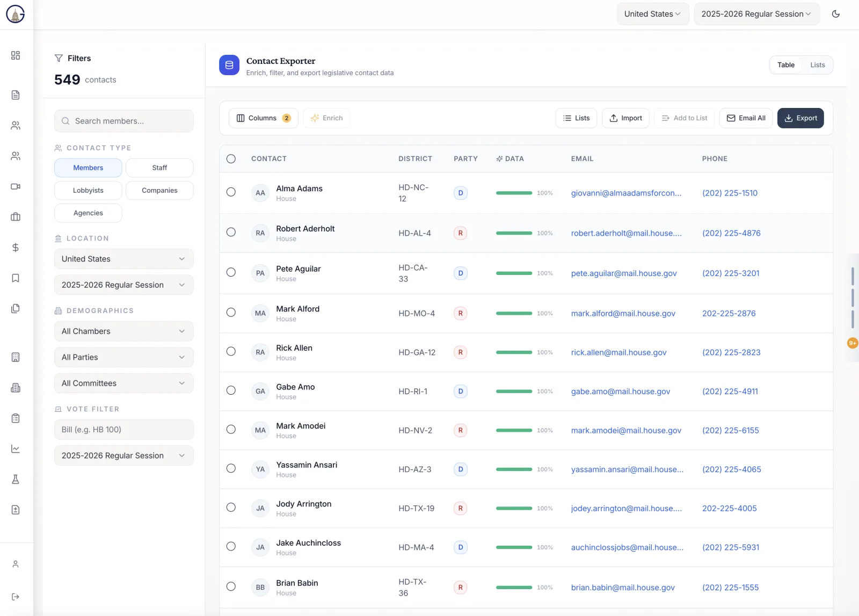The image size is (859, 616).
Task: Expand Vote Filter session dropdown
Action: click(124, 455)
